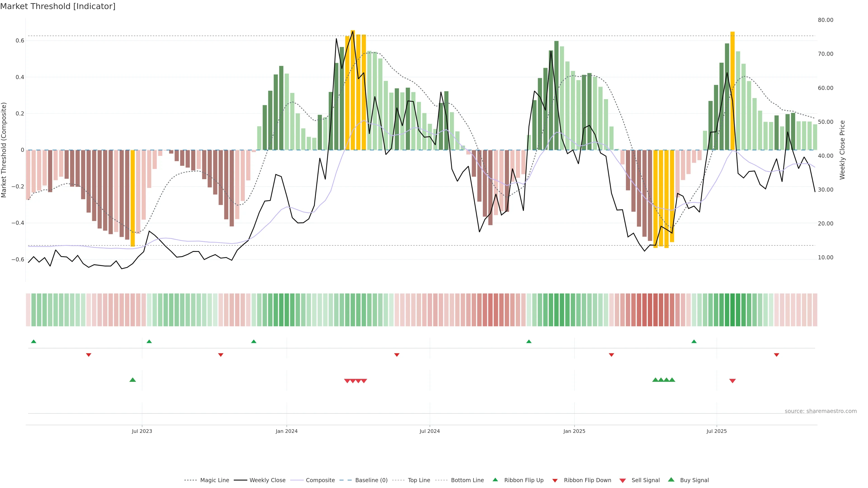Screen dimensions: 868x488
Task: Click the lone Sell Signal marker after Jul 2025
Action: click(x=732, y=381)
